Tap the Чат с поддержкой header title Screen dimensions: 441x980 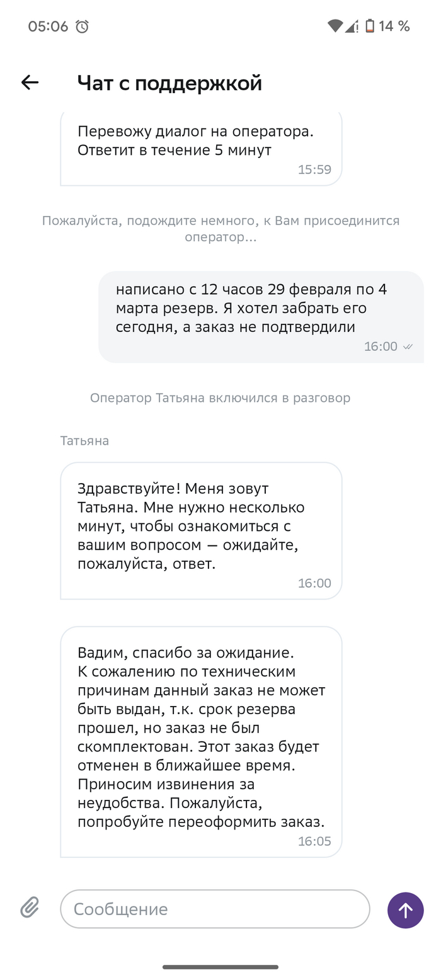[169, 83]
